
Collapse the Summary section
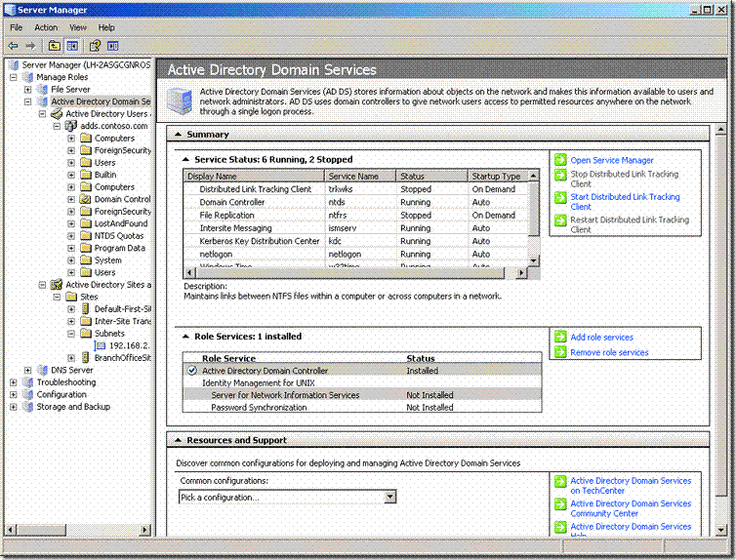coord(179,134)
